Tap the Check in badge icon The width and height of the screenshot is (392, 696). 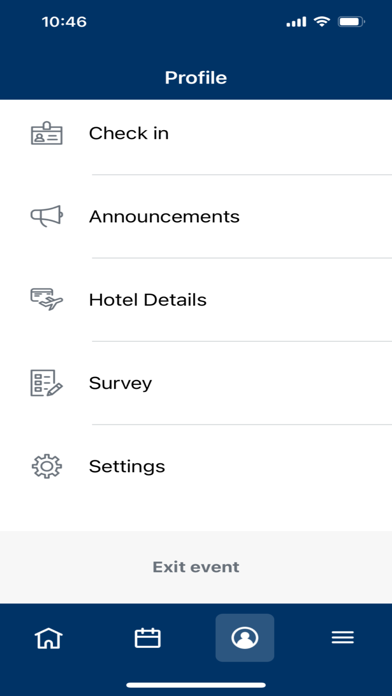click(x=47, y=134)
